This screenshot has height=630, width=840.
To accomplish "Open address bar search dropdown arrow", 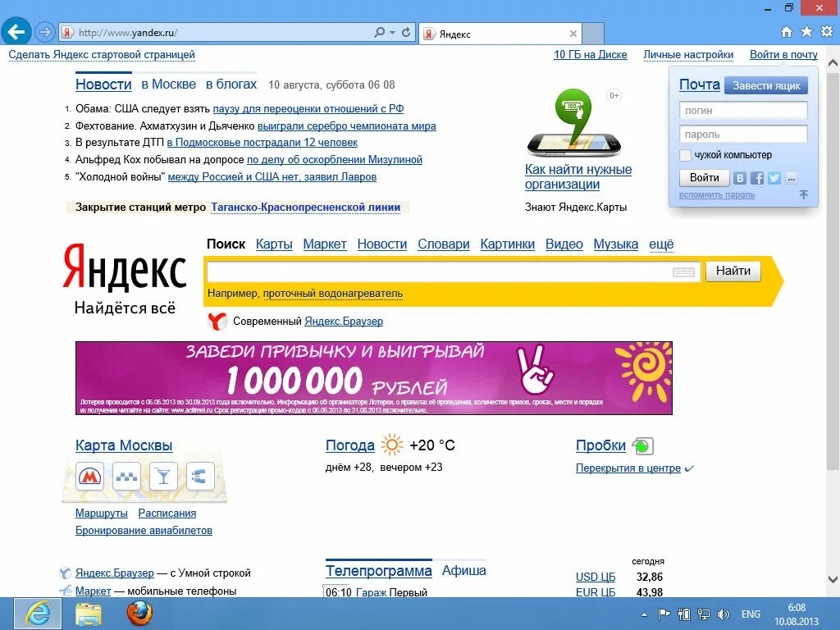I will pyautogui.click(x=392, y=33).
